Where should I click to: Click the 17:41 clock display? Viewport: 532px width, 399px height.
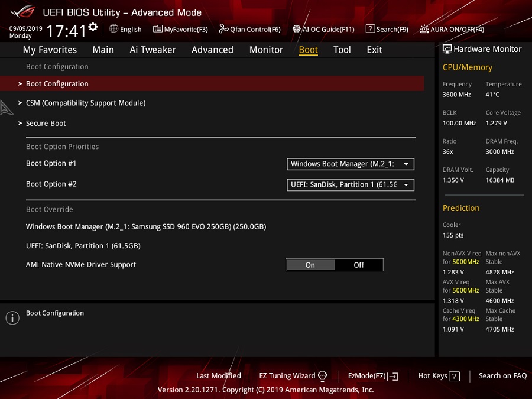click(x=66, y=31)
